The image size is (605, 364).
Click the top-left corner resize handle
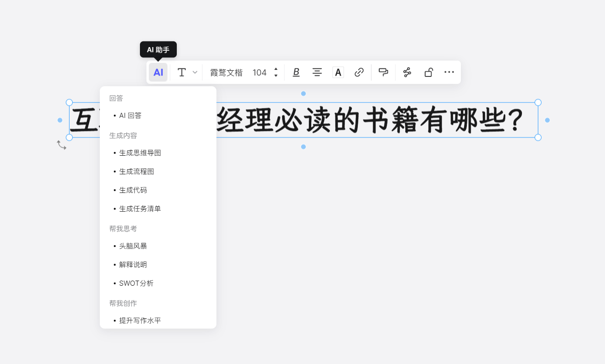[69, 103]
